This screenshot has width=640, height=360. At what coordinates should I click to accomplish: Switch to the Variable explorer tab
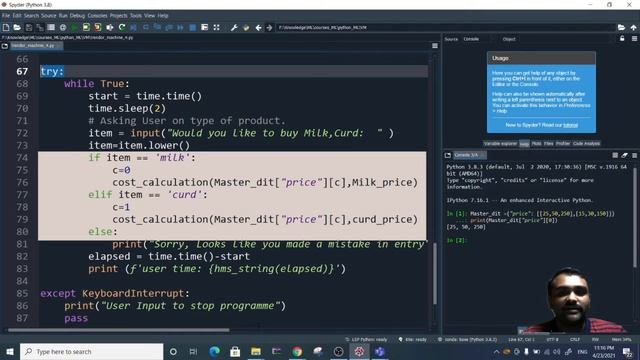click(500, 144)
